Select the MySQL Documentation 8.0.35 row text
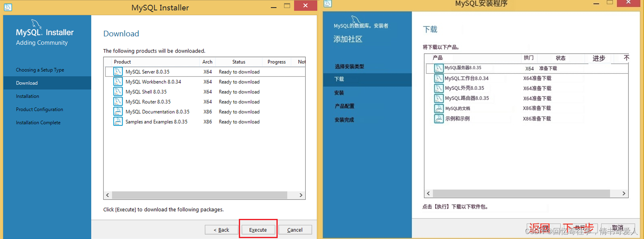Image resolution: width=644 pixels, height=239 pixels. [158, 112]
